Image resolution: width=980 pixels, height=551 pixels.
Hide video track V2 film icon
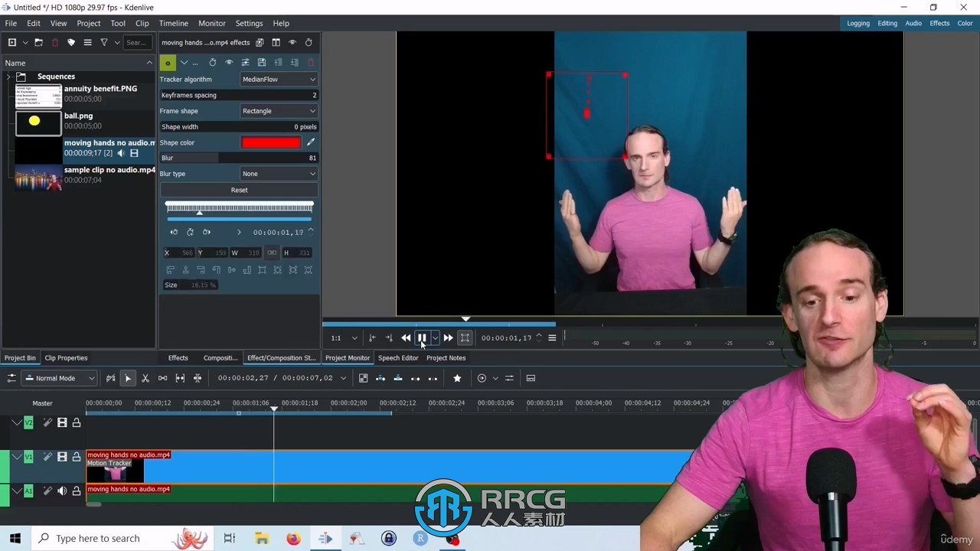point(62,422)
